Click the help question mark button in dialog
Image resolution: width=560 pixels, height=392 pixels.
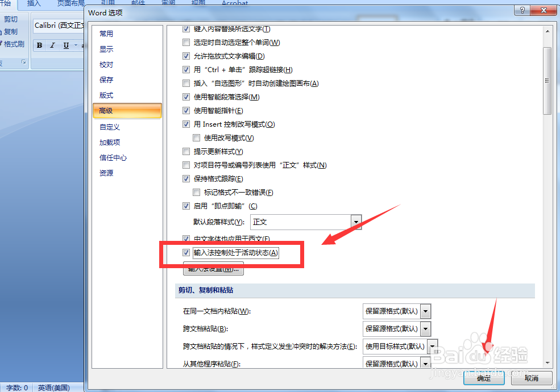tap(522, 10)
